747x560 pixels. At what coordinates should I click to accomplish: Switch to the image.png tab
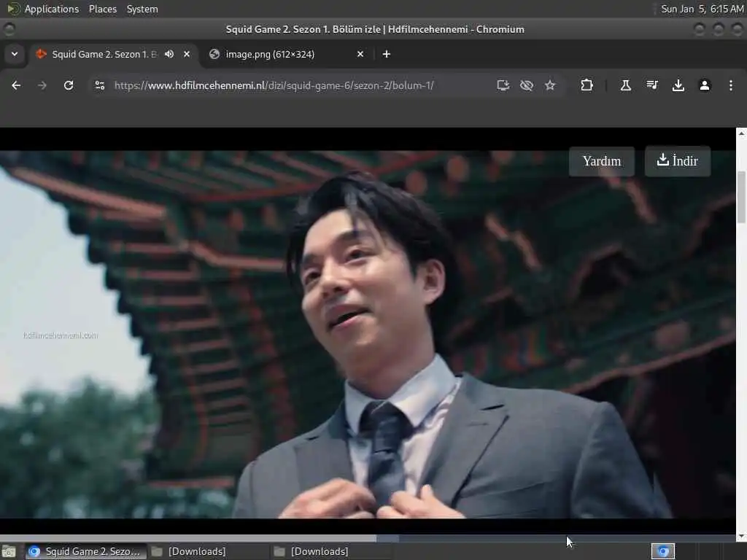287,54
